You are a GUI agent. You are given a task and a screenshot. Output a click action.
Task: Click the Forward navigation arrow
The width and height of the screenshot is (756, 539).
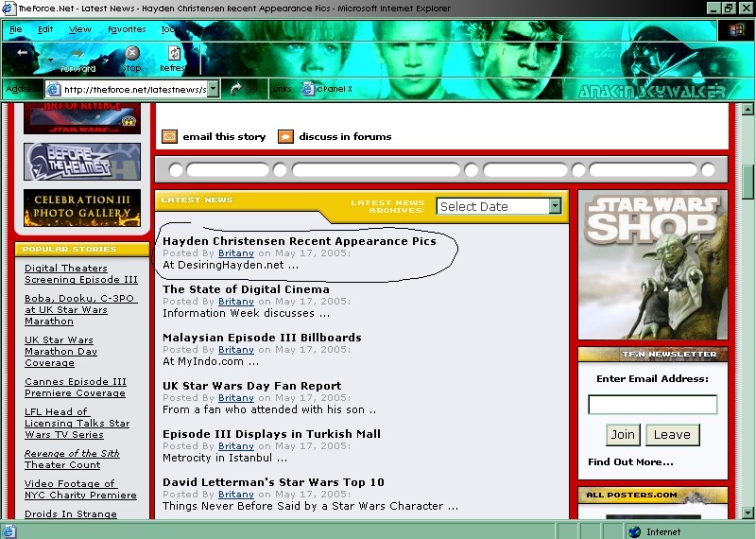coord(77,55)
